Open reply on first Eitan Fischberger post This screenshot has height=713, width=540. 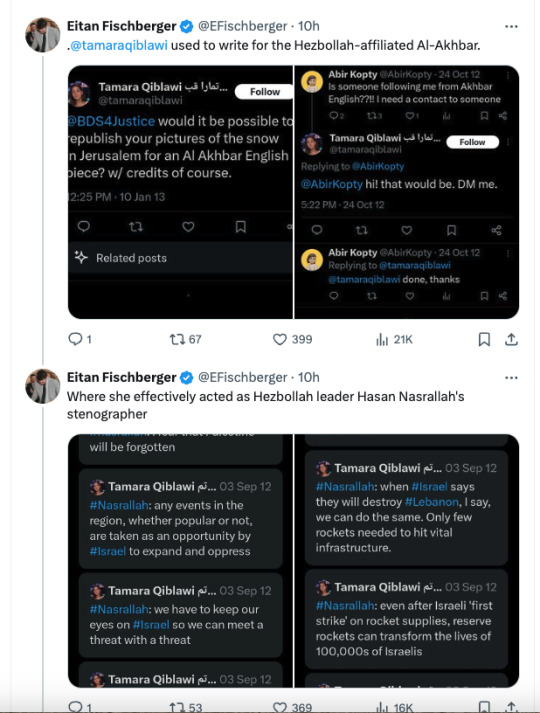coord(80,339)
